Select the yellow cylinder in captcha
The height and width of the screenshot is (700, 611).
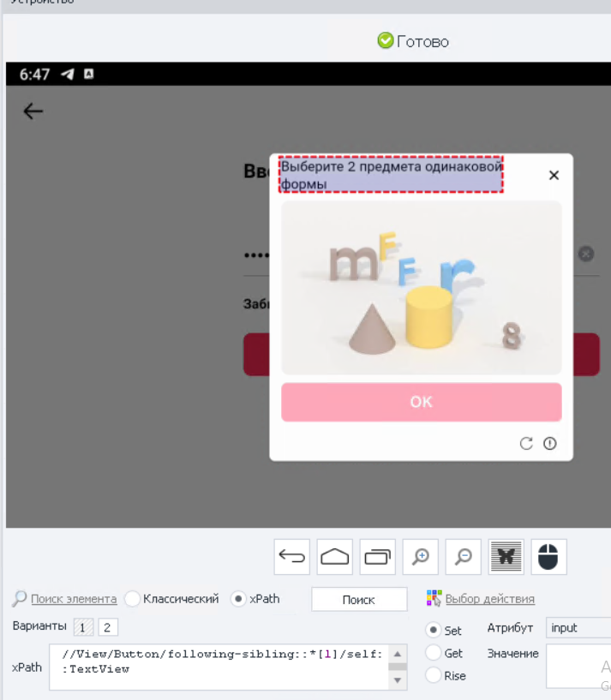tap(428, 317)
